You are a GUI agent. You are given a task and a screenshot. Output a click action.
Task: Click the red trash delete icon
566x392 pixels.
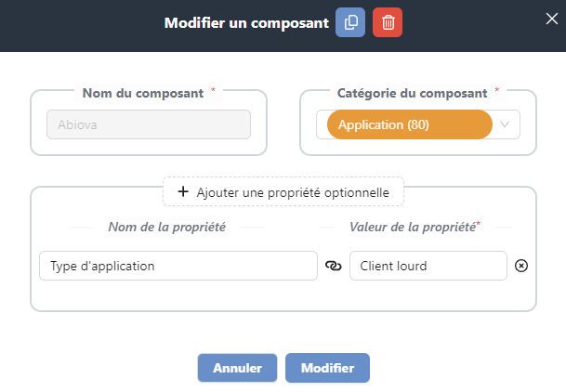point(388,23)
